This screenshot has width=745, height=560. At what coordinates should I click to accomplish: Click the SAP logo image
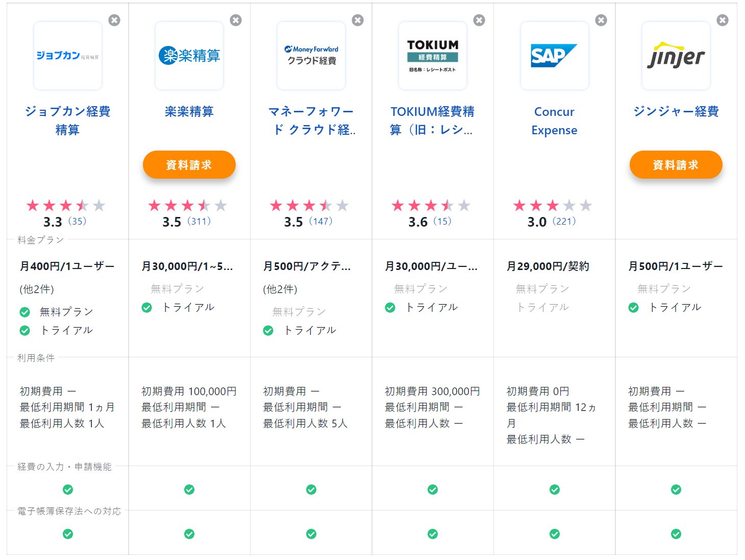554,56
